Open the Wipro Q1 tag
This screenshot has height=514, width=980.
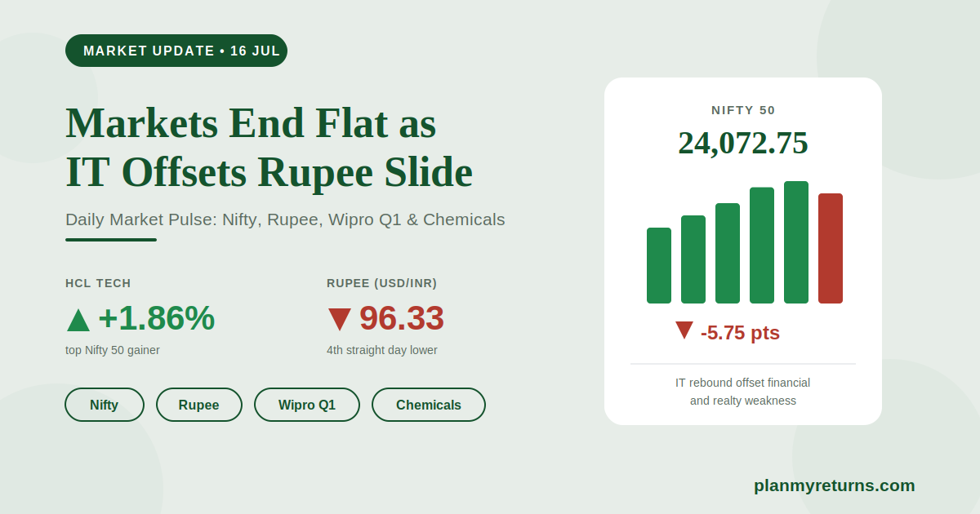tap(307, 405)
